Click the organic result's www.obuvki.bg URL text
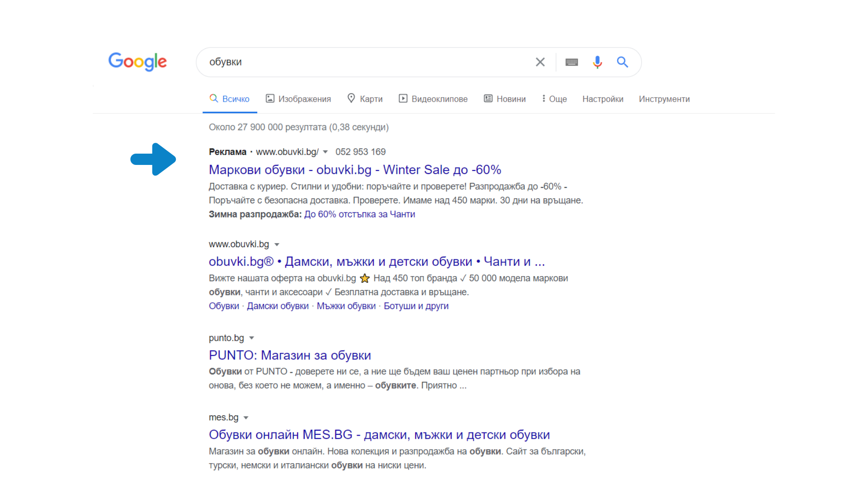The image size is (868, 488). tap(239, 244)
